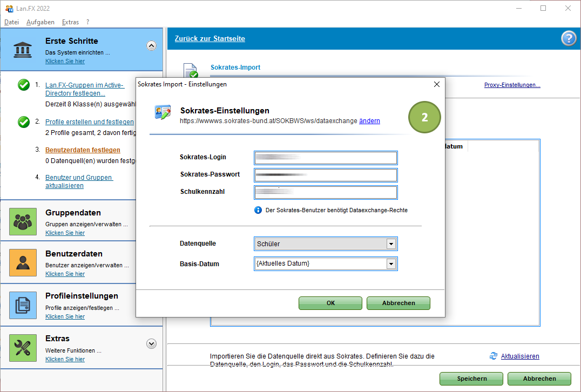Click green checkmark beside Profile erstellen step
581x392 pixels.
point(24,121)
